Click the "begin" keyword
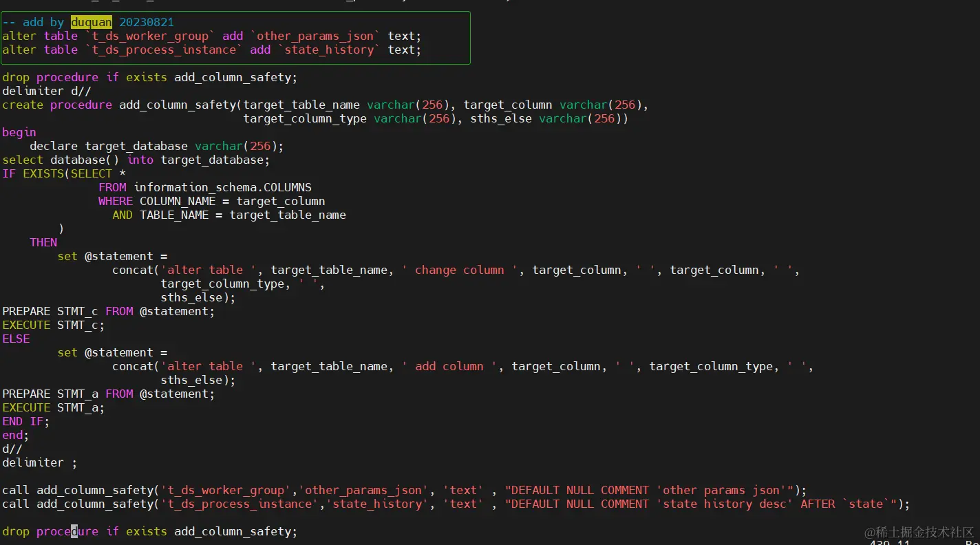The image size is (980, 545). pos(19,132)
